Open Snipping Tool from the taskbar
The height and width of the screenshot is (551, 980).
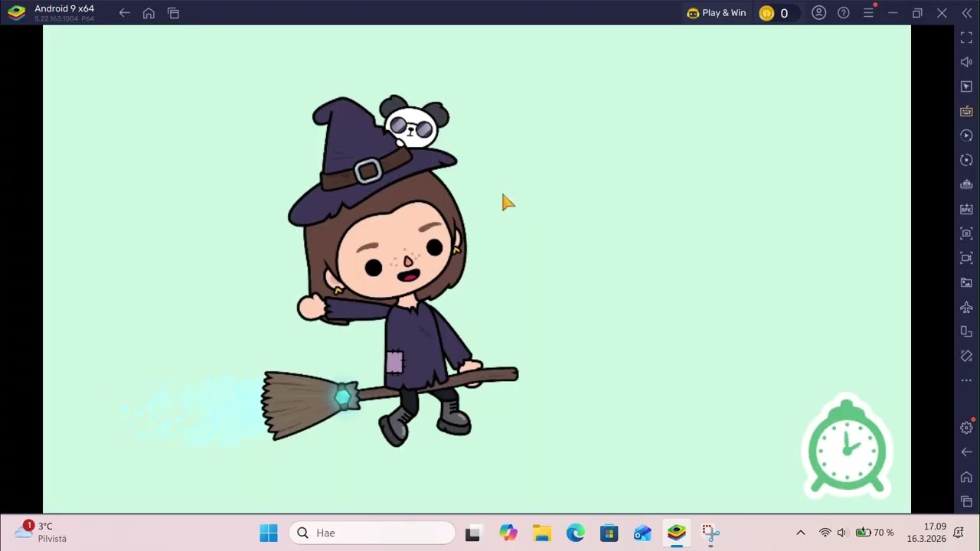pyautogui.click(x=710, y=533)
